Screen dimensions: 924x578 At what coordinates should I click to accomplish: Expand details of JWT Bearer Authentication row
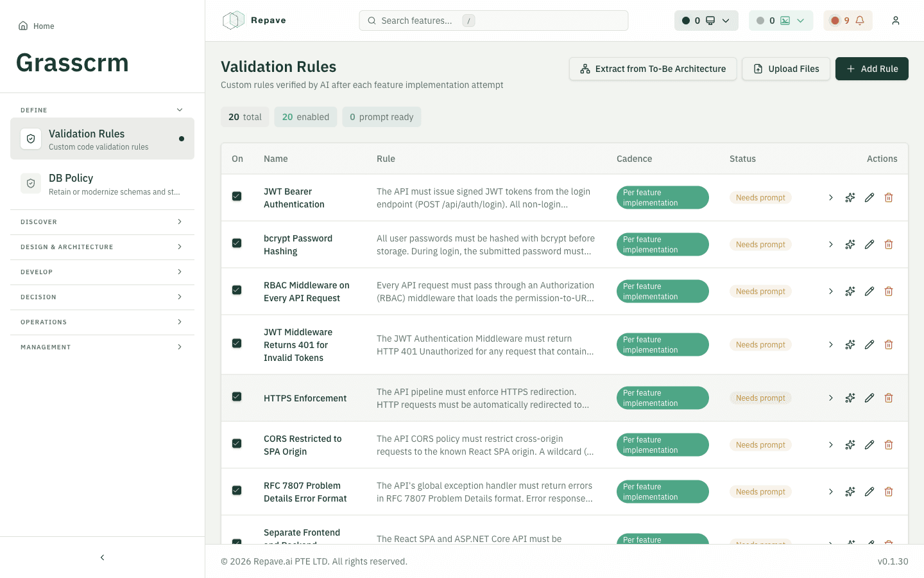tap(831, 198)
